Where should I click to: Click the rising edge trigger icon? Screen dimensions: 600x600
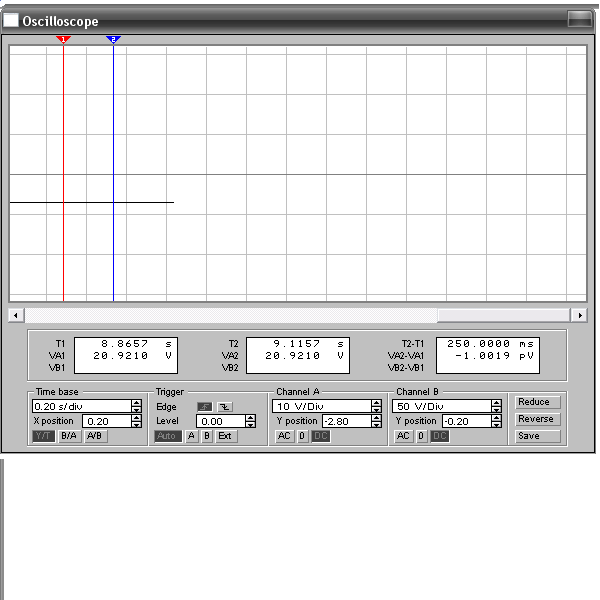click(205, 407)
